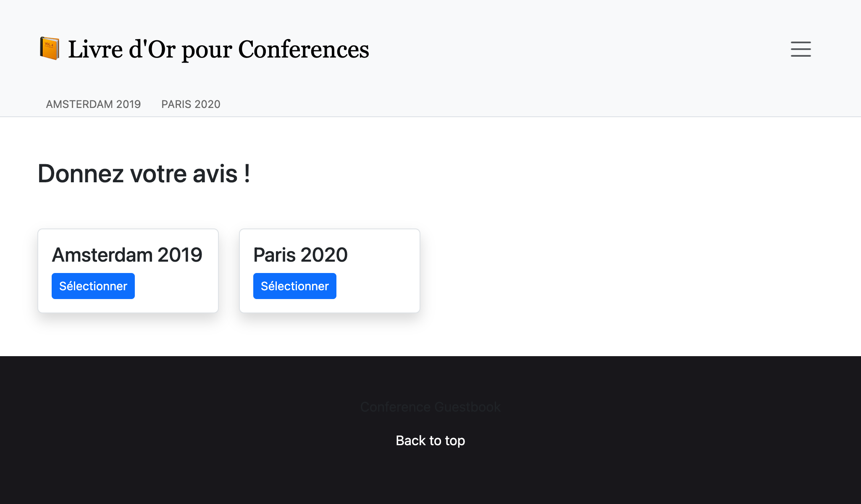Viewport: 861px width, 504px height.
Task: Click the word 'Donnez' in the heading
Action: [x=81, y=173]
